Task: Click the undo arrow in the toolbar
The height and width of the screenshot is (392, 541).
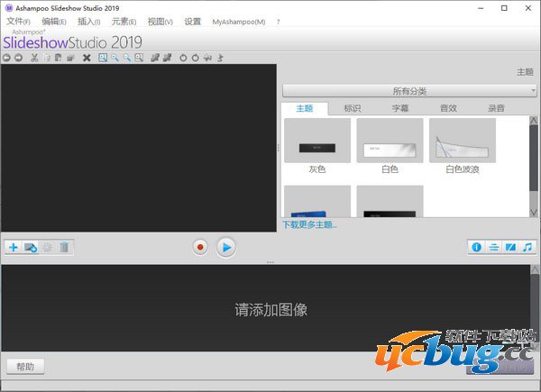Action: coord(6,58)
